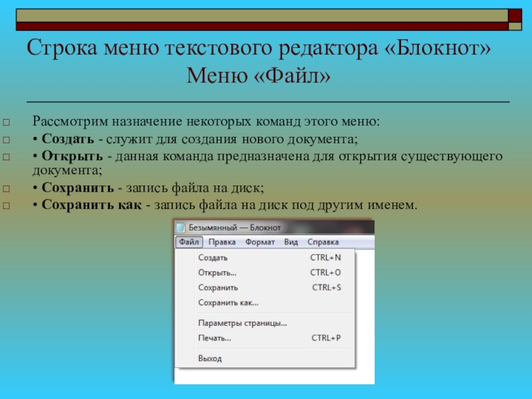The width and height of the screenshot is (532, 399).
Task: Open the Правка menu
Action: pos(222,242)
